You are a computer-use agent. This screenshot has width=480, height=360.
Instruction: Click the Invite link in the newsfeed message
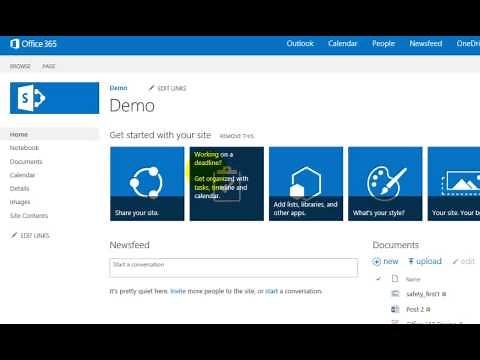[178, 291]
